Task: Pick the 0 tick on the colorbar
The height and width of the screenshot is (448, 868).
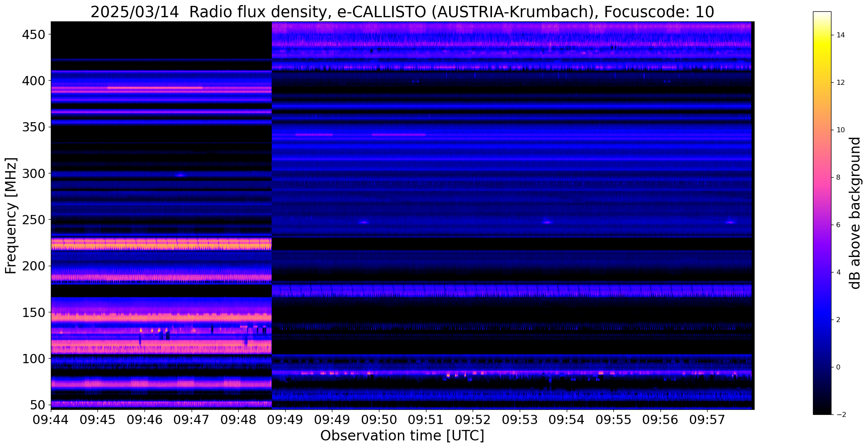Action: pos(839,367)
